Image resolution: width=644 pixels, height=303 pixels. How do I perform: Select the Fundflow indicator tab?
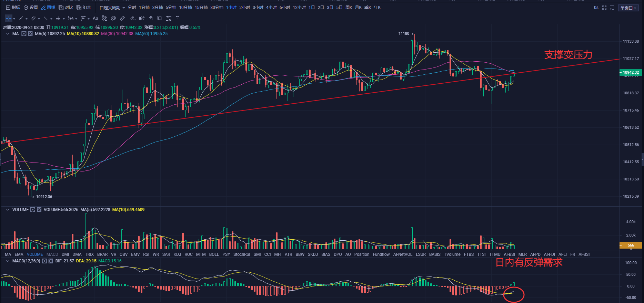click(x=381, y=254)
